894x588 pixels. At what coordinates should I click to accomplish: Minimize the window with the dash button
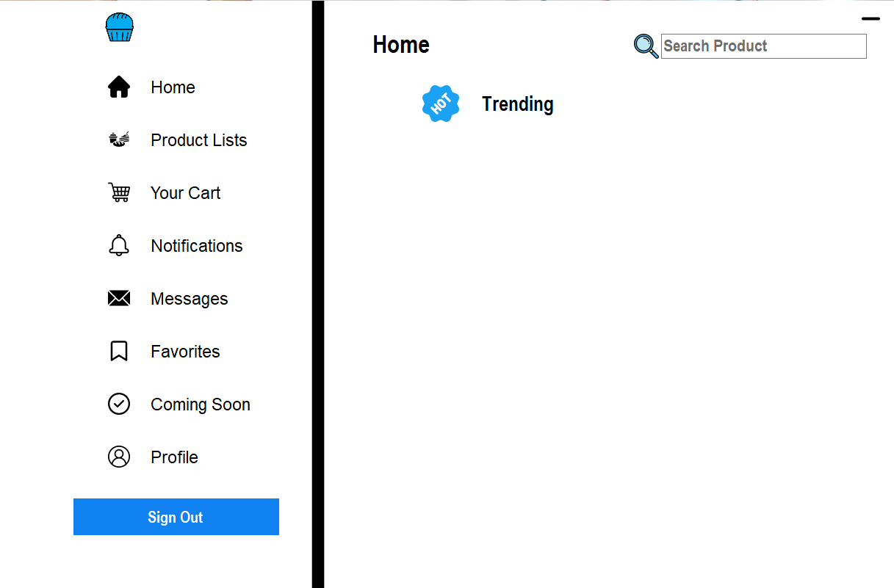pyautogui.click(x=870, y=19)
